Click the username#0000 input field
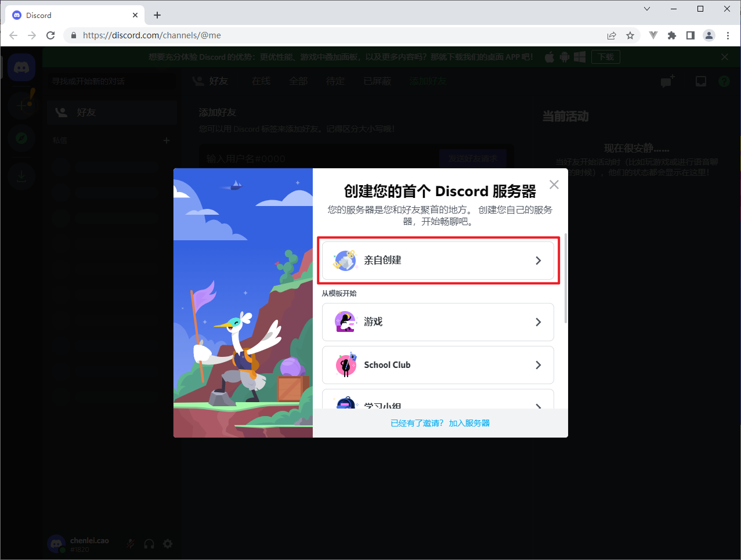 (319, 158)
